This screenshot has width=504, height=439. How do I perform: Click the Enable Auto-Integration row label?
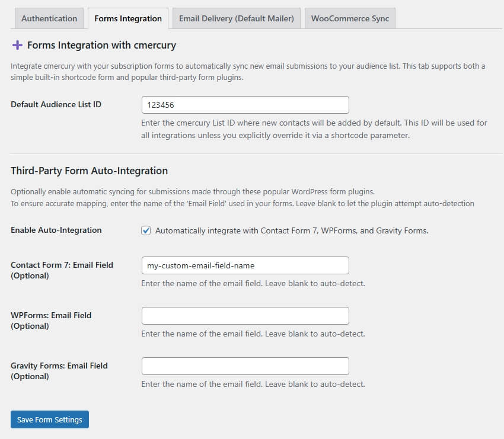pyautogui.click(x=56, y=230)
